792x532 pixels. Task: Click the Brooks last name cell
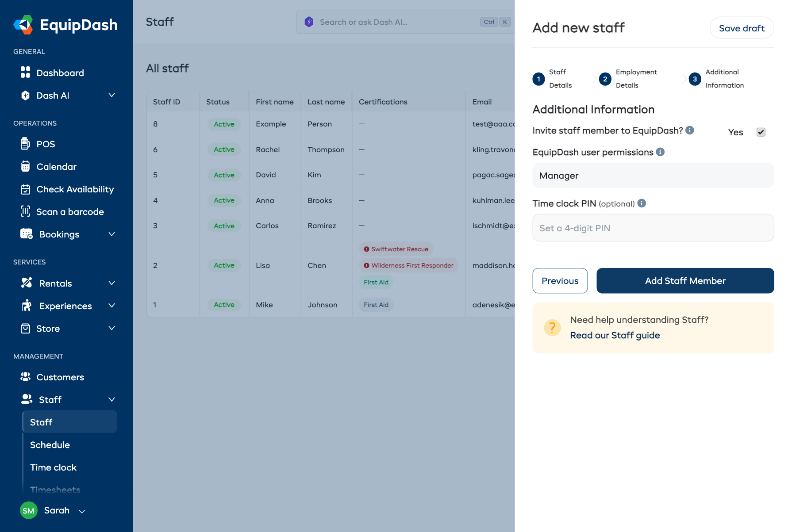click(319, 200)
